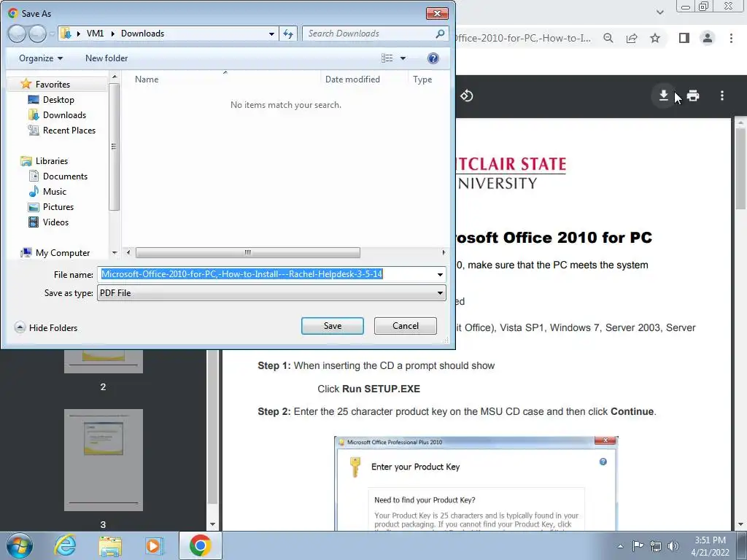Click the Chrome taskbar icon
This screenshot has width=747, height=560.
pos(200,545)
